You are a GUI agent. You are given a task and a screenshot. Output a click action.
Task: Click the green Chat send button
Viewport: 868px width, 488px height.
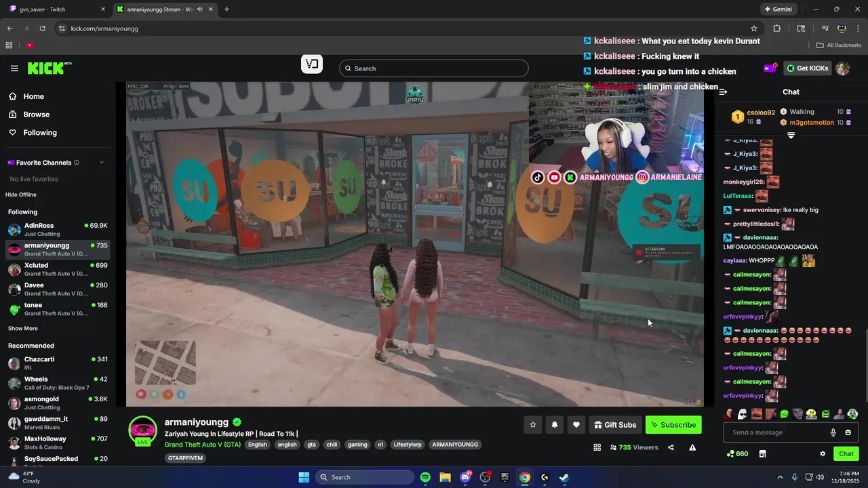(846, 453)
